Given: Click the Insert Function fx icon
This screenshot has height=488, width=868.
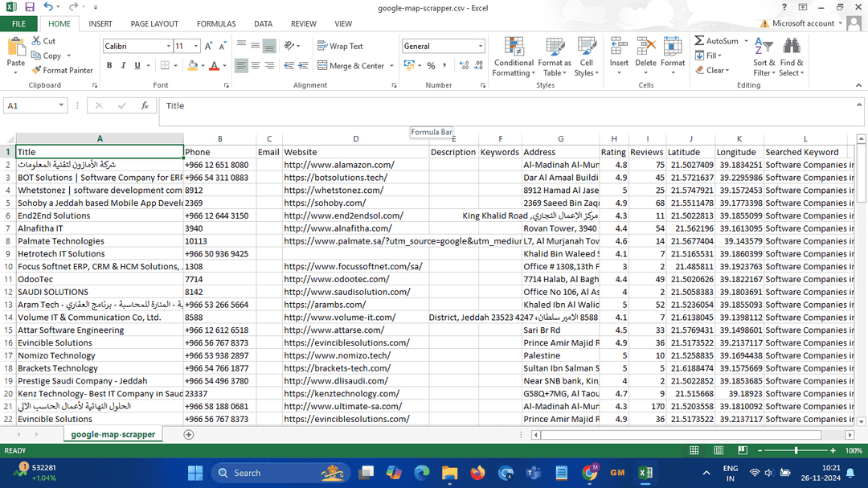Looking at the screenshot, I should click(x=145, y=105).
